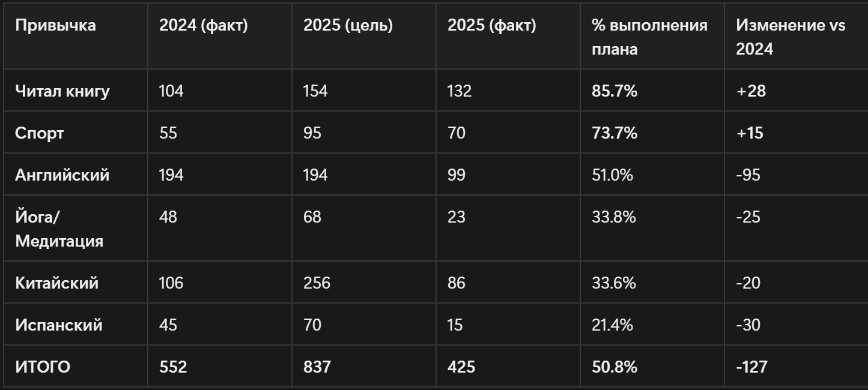
Task: Click the 2025 (факт) column header
Action: (x=491, y=26)
